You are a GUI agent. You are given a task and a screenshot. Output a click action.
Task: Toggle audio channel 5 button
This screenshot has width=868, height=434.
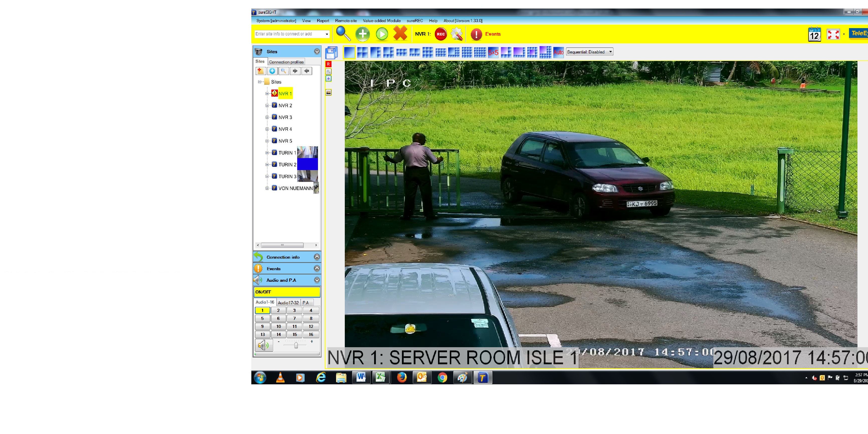[262, 318]
